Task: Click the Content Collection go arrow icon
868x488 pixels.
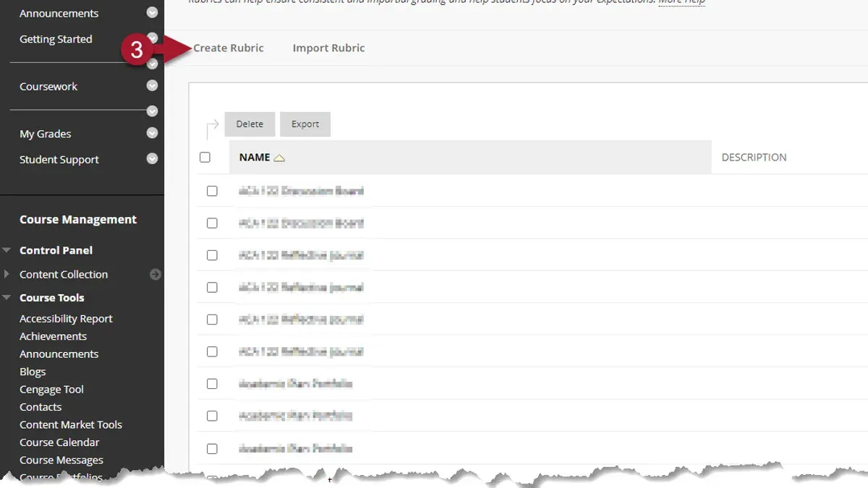Action: [156, 275]
